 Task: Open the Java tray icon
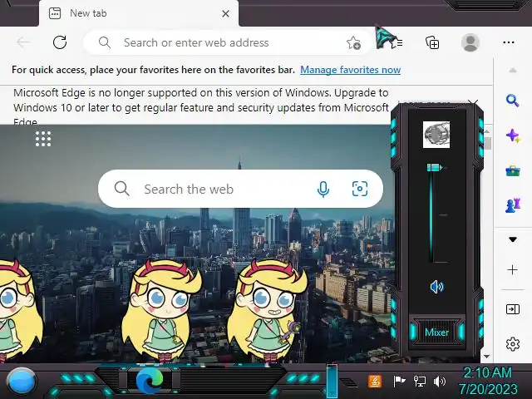click(x=375, y=382)
